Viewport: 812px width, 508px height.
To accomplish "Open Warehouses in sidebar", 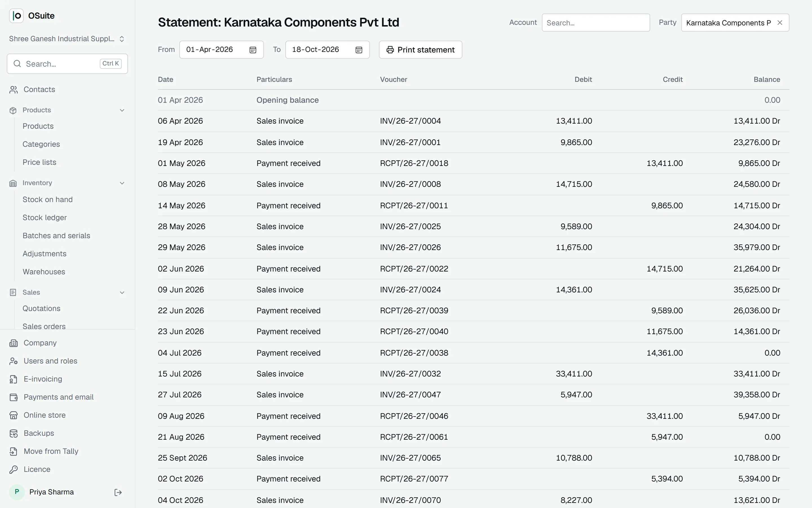I will [44, 272].
